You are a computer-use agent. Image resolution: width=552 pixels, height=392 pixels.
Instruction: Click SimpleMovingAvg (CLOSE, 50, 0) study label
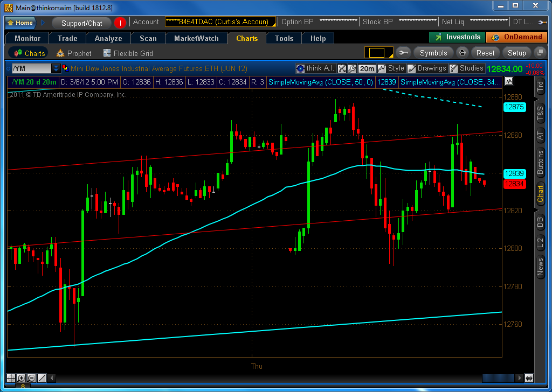tap(320, 82)
